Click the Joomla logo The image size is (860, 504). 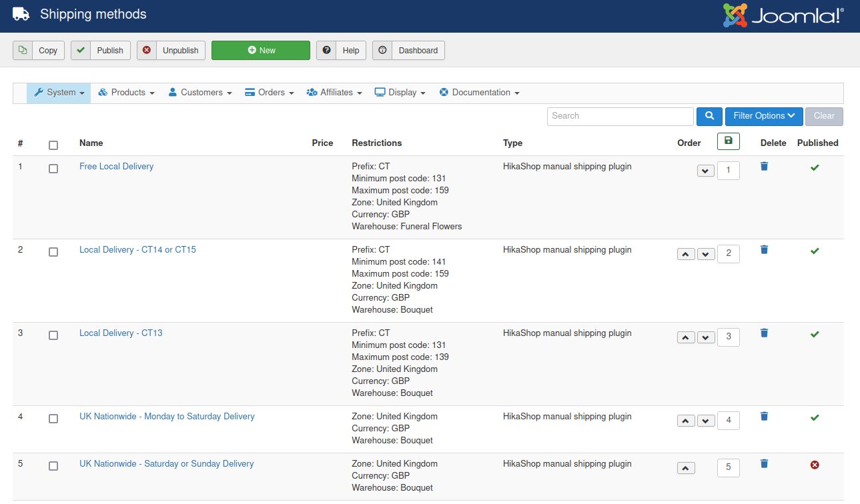pos(783,16)
